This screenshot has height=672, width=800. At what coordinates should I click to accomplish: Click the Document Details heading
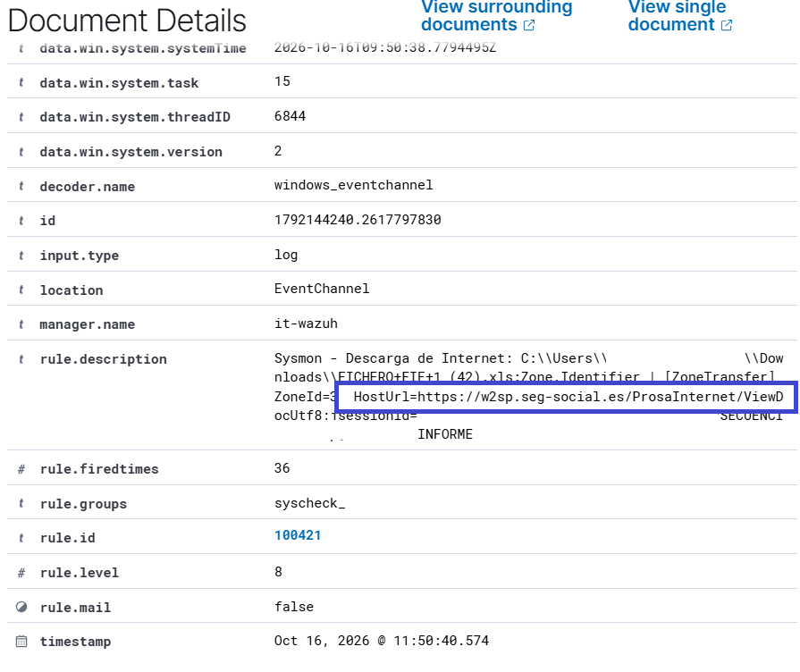[127, 21]
